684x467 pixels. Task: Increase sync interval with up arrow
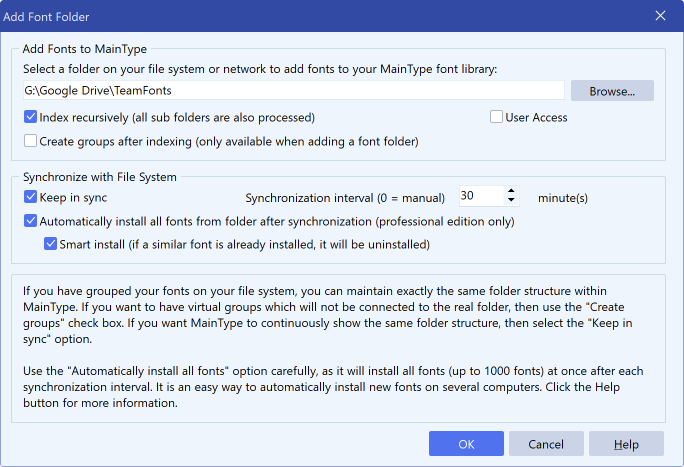[x=511, y=192]
